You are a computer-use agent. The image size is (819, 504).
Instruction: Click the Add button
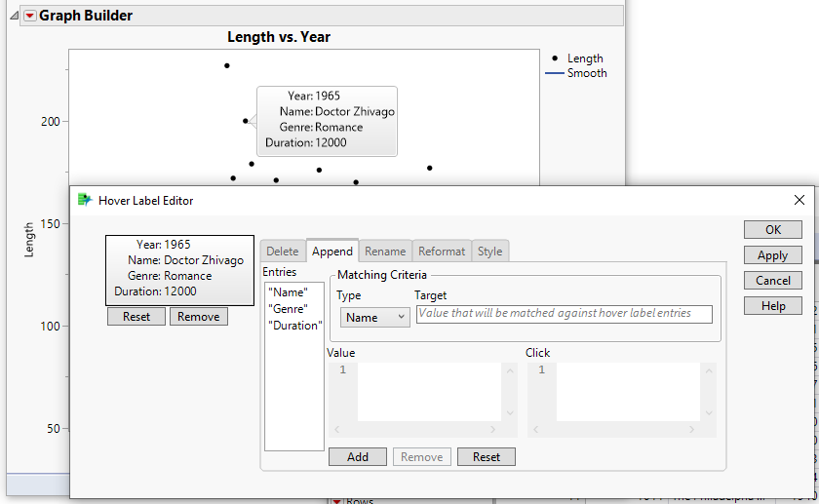pos(358,457)
